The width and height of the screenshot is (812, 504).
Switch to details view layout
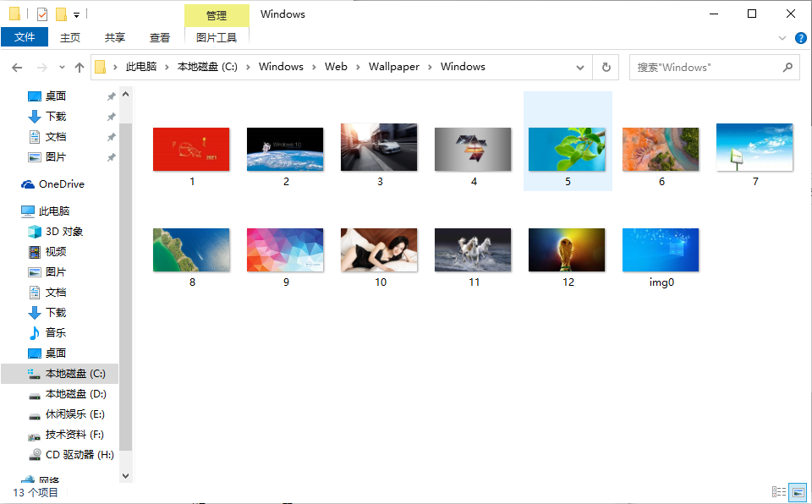pyautogui.click(x=778, y=491)
